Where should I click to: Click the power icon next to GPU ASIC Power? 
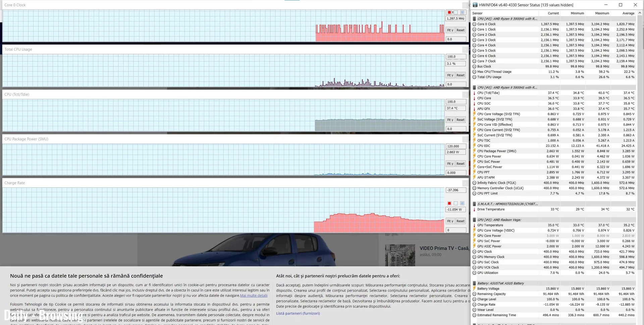(x=474, y=247)
